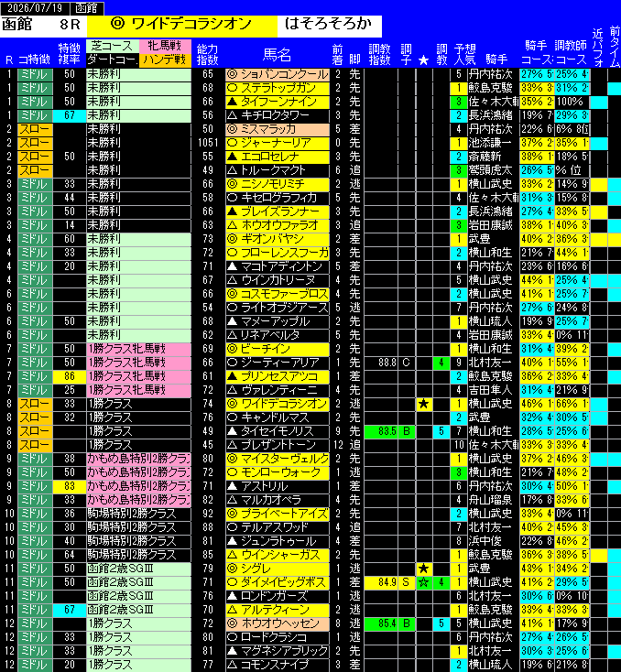Click the 調教指数 column header
This screenshot has height=672, width=621.
coord(379,54)
